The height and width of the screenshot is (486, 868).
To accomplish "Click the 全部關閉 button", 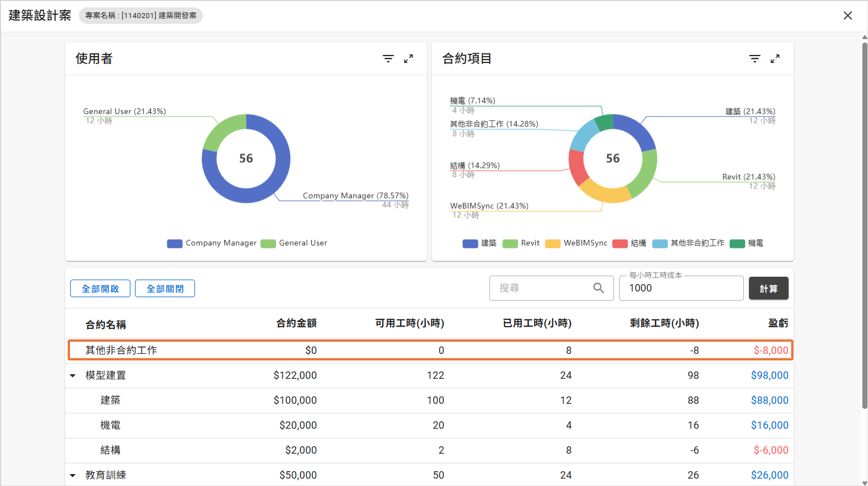I will [x=165, y=289].
